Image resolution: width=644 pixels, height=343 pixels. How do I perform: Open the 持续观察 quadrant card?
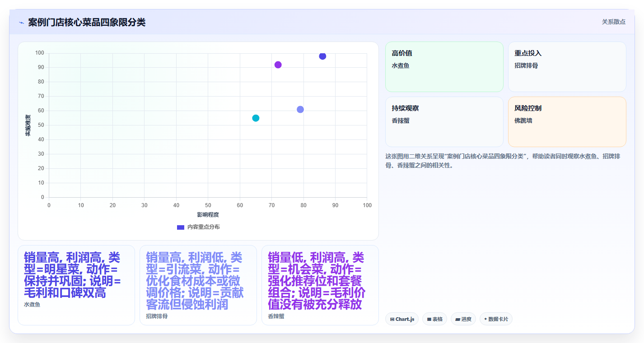click(444, 122)
